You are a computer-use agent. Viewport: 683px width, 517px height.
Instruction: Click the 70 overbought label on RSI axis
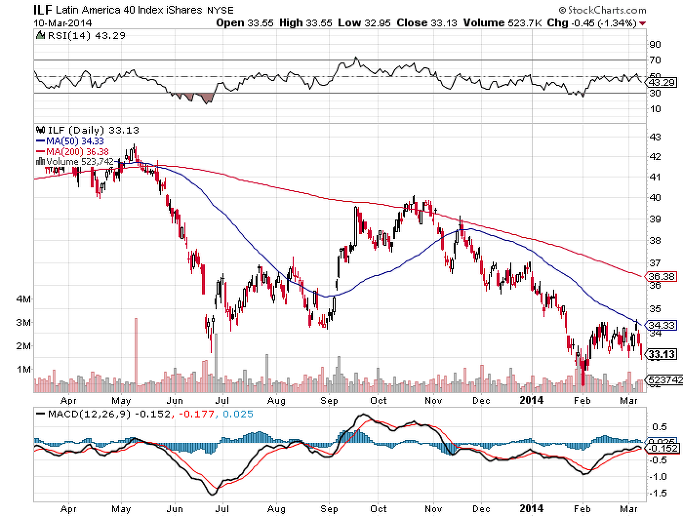pos(655,60)
